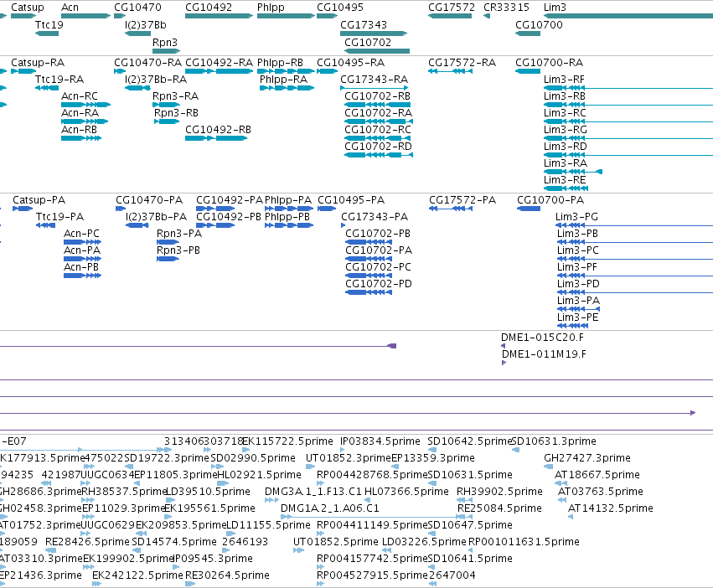Select the CG17343 gene span

(x=374, y=34)
